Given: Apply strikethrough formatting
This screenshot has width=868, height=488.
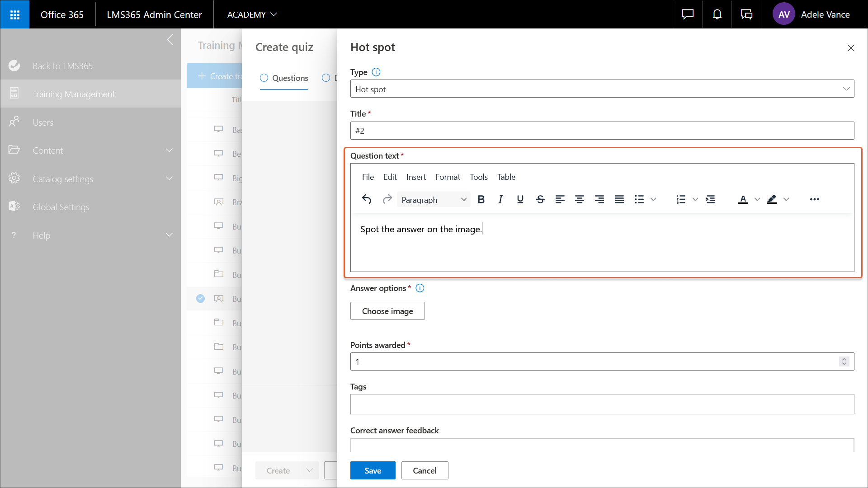Looking at the screenshot, I should (x=540, y=199).
